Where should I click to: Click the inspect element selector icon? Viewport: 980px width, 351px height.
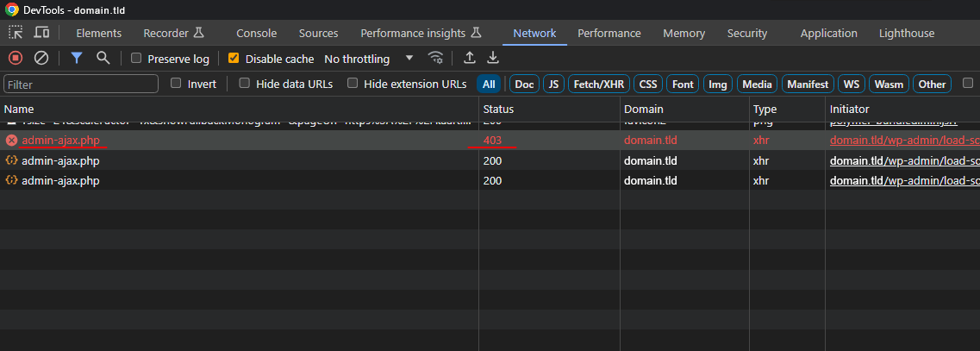pyautogui.click(x=16, y=33)
